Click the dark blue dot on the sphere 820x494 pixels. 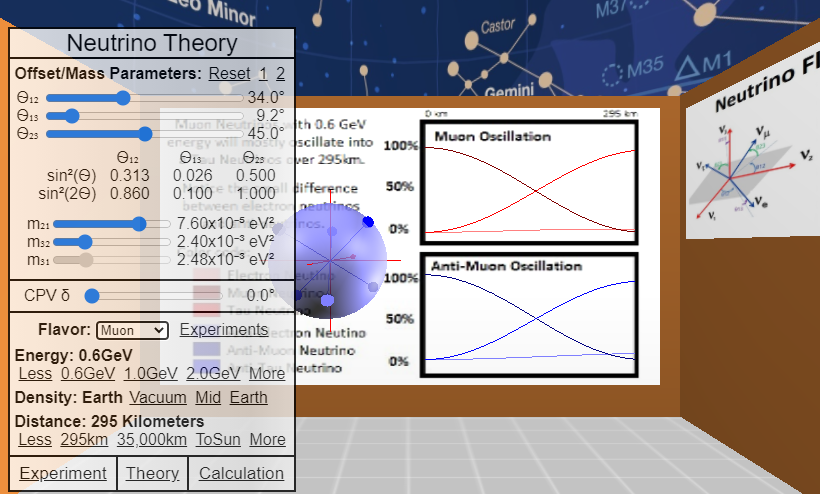tap(368, 222)
